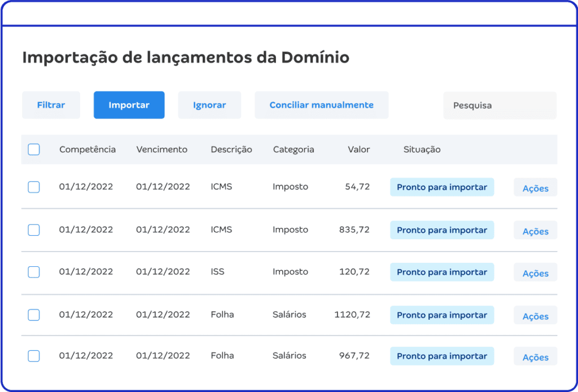Image resolution: width=578 pixels, height=392 pixels.
Task: Click the Situação column header
Action: [422, 149]
